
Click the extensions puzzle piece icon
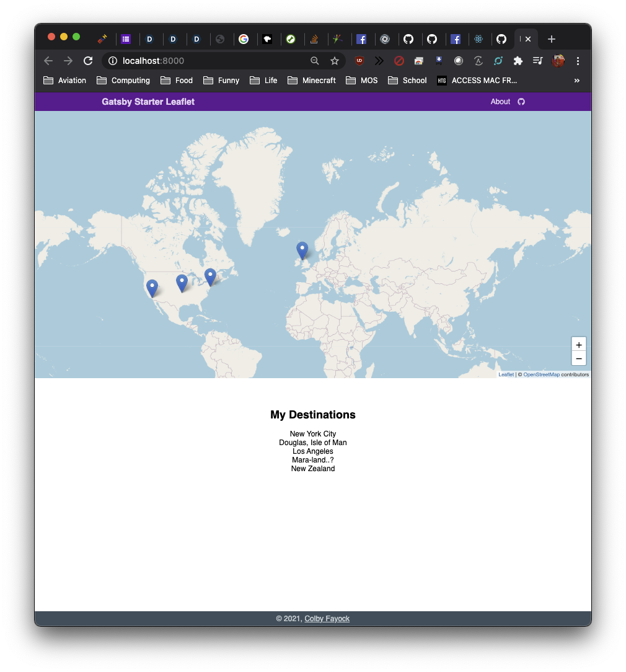click(518, 61)
